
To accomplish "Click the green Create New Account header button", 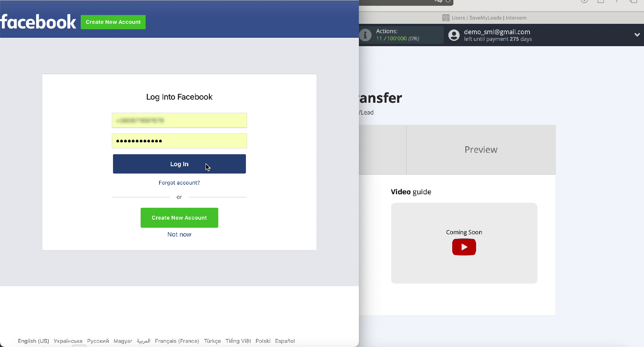I will (113, 22).
